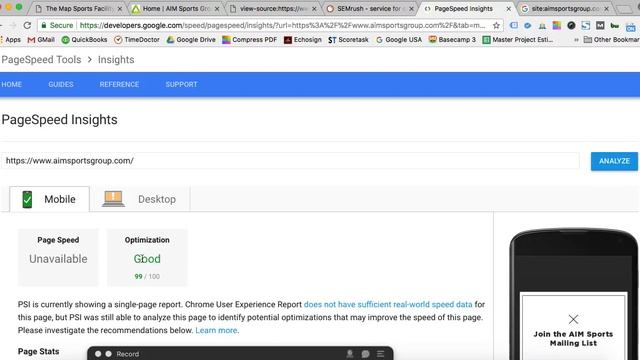
Task: Click the browser address bar URL
Action: coord(282,25)
